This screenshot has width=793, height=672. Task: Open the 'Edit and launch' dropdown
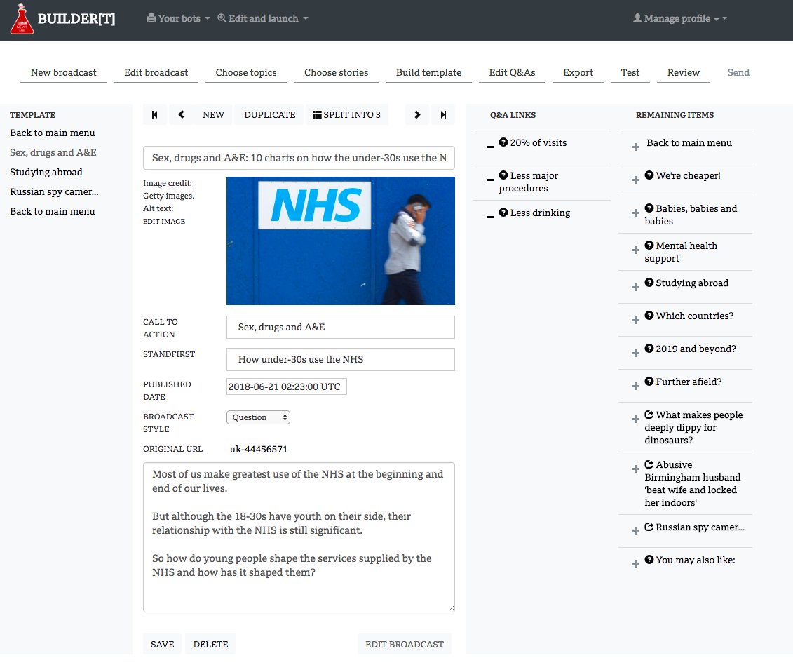[x=262, y=18]
